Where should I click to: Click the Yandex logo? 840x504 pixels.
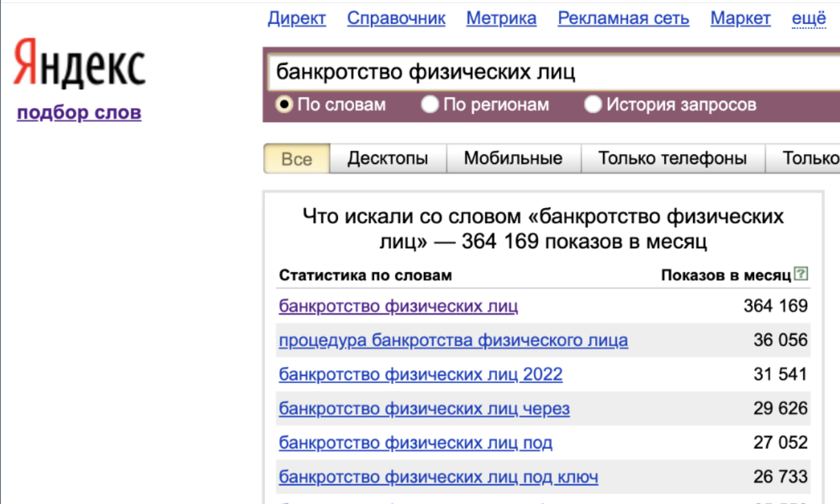tap(79, 63)
